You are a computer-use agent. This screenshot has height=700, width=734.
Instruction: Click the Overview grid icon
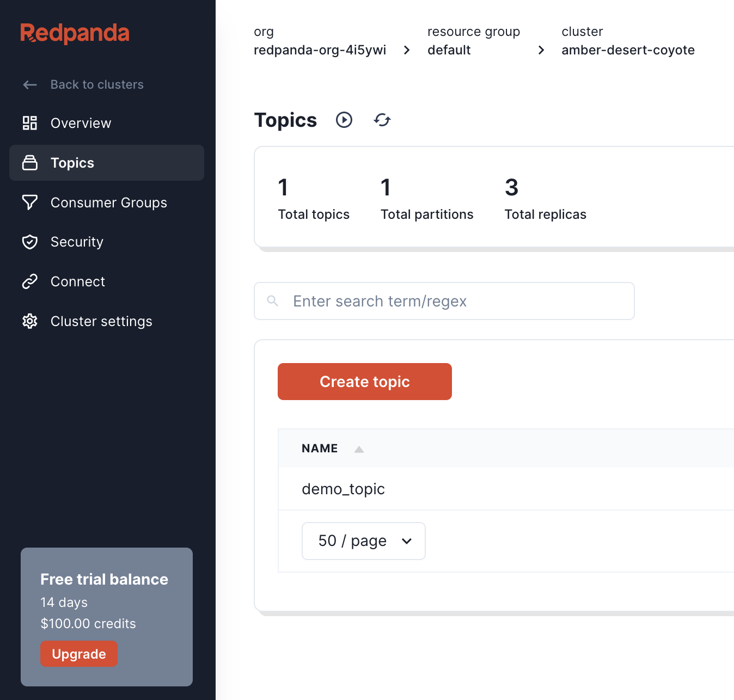click(30, 123)
